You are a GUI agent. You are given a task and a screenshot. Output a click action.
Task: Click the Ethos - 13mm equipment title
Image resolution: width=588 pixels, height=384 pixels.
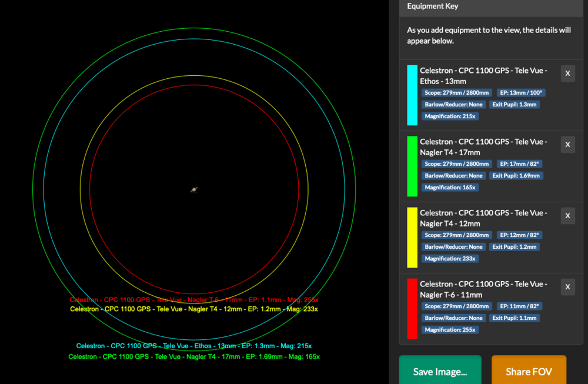483,76
